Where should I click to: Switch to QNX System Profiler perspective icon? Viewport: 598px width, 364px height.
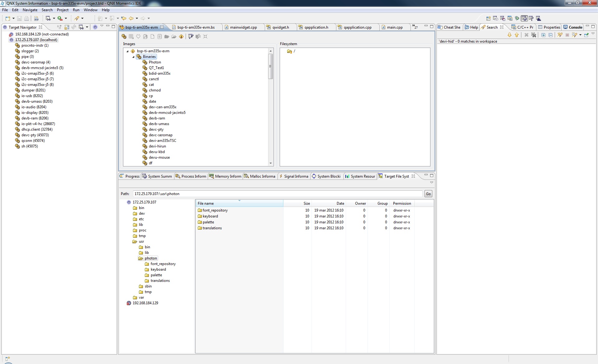click(539, 18)
